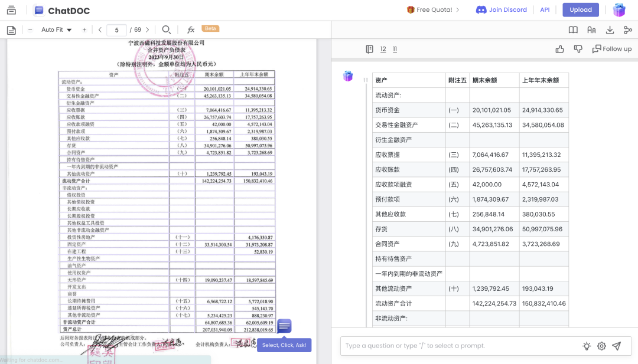Viewport: 638px width, 364px height.
Task: Click the lightbulb prompt suggestions icon
Action: [586, 346]
